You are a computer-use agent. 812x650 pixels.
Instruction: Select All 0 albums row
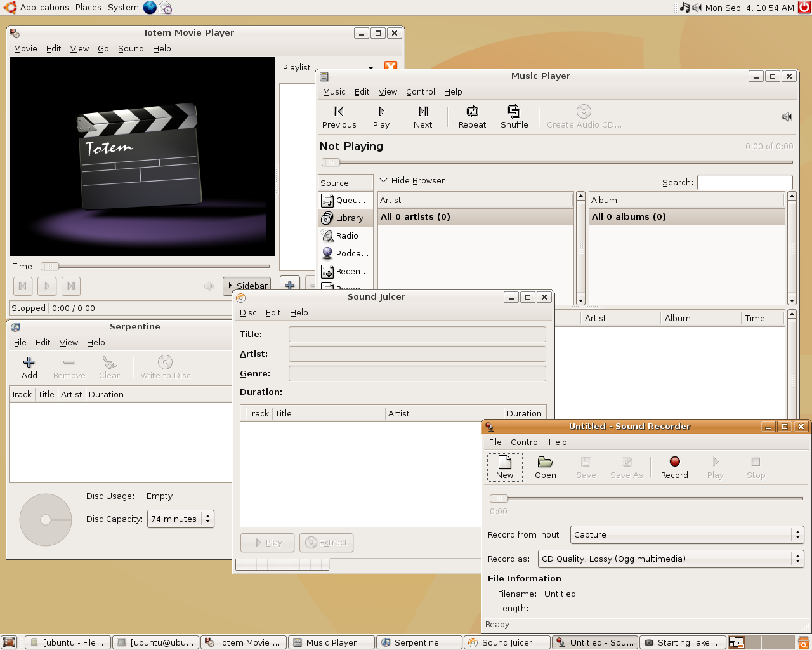click(x=686, y=216)
